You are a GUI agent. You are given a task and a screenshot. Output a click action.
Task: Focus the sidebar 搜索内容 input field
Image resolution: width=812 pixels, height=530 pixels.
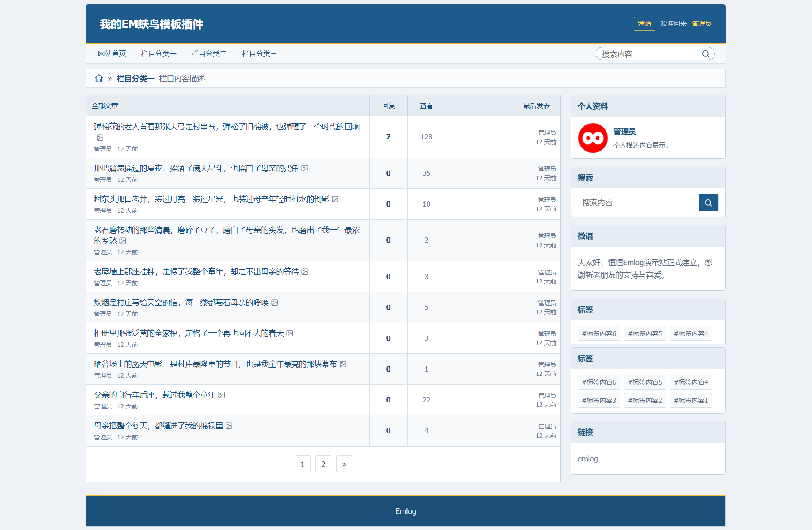pyautogui.click(x=638, y=203)
